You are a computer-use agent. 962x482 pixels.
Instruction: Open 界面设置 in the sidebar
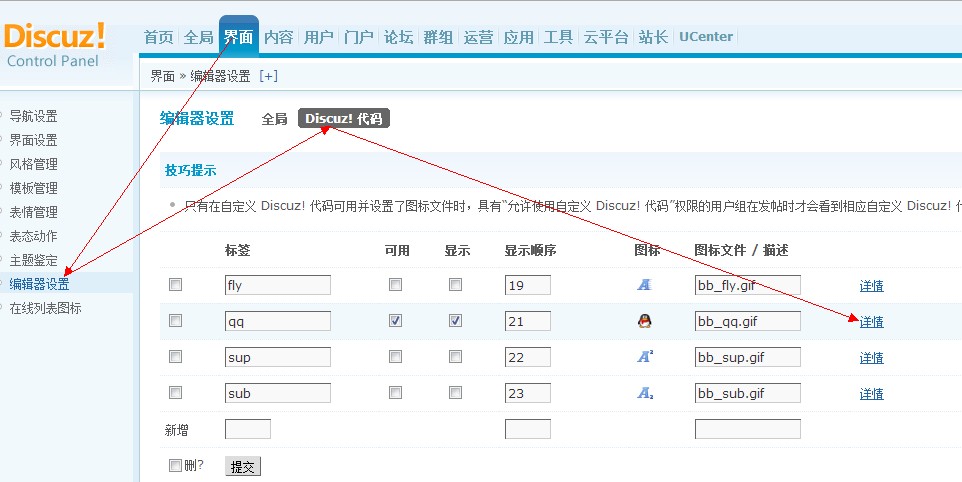33,140
